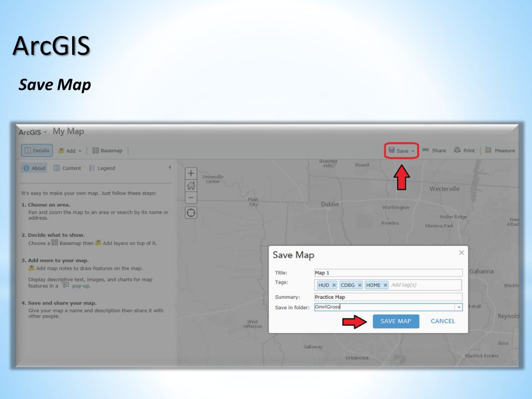
Task: Find my location on map
Action: 191,213
